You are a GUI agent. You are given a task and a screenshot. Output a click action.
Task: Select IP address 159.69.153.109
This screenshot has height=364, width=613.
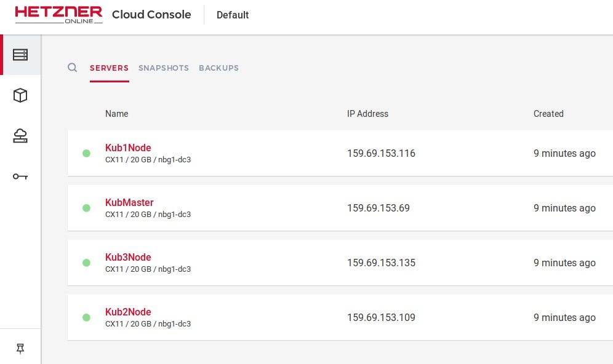tap(381, 317)
